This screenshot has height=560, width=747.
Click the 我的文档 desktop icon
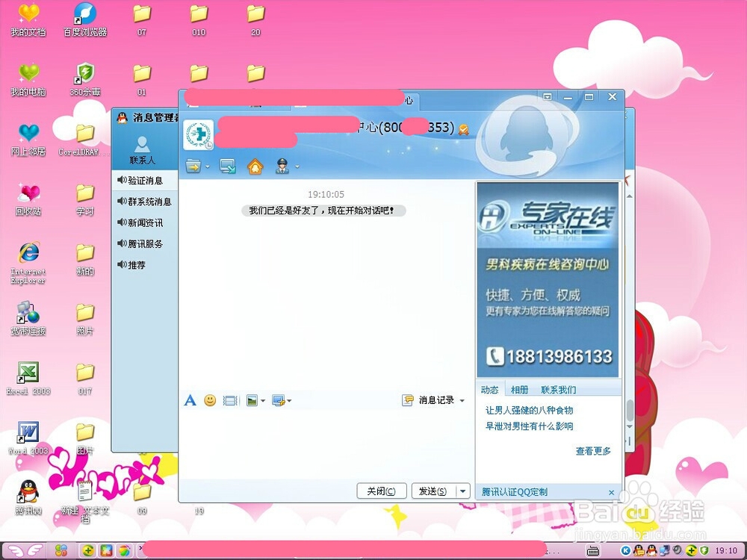tap(28, 20)
